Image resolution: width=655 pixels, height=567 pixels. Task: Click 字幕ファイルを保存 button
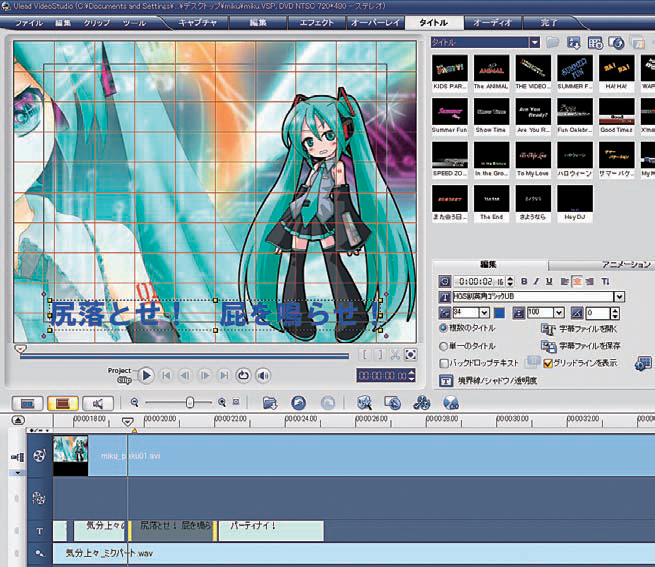click(581, 346)
